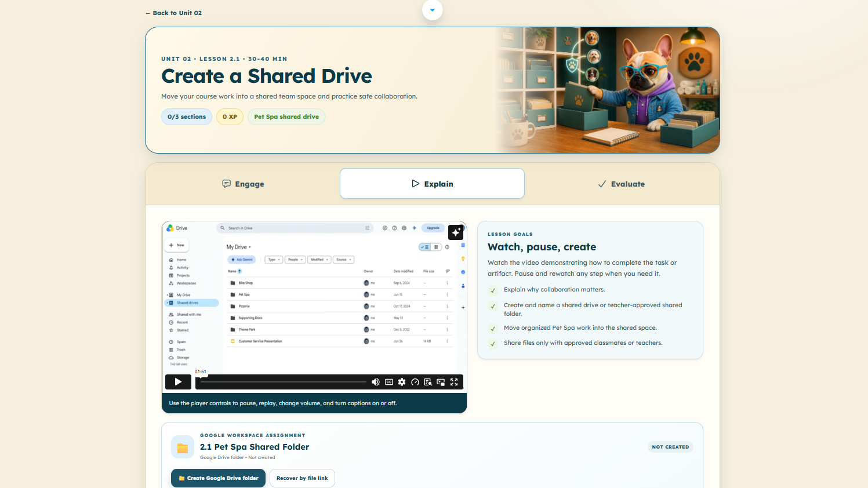The image size is (868, 488).
Task: Toggle closed captions with the CC button
Action: click(389, 382)
